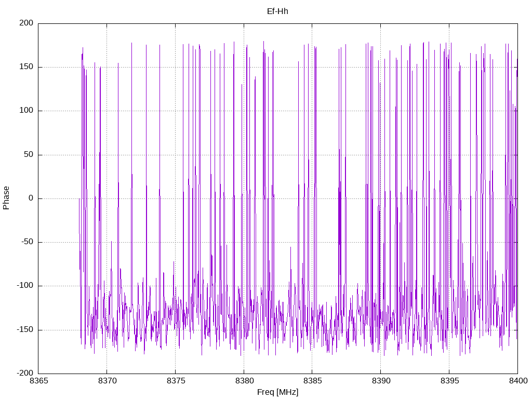Click the 8365 x-axis tick label

tap(38, 381)
